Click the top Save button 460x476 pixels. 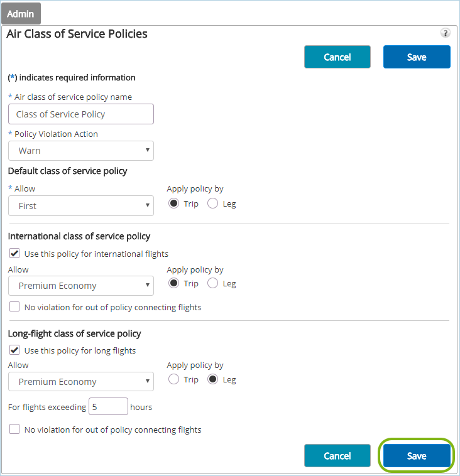click(x=417, y=57)
